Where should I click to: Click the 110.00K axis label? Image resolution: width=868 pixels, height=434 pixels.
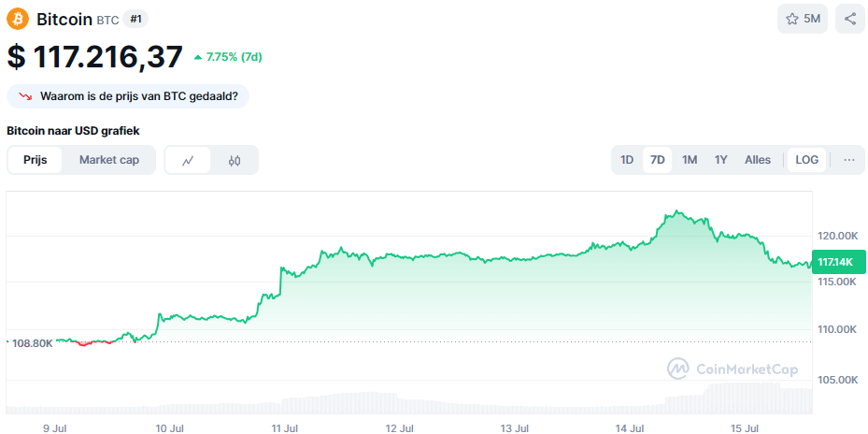(837, 329)
